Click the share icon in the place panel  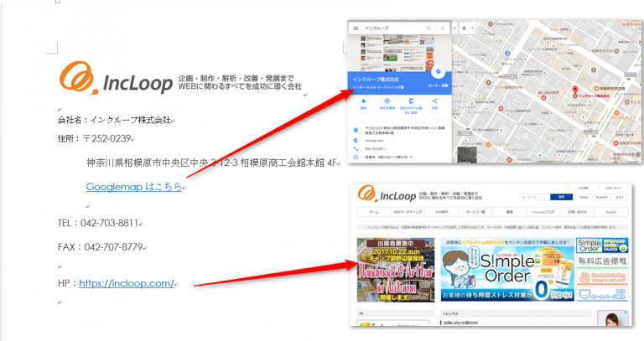[x=434, y=101]
